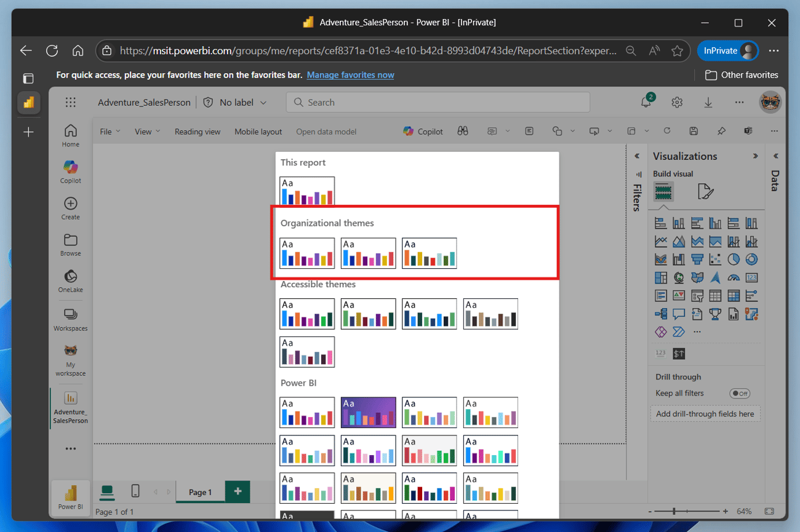Open the app launcher waffle icon
This screenshot has height=532, width=800.
point(71,102)
